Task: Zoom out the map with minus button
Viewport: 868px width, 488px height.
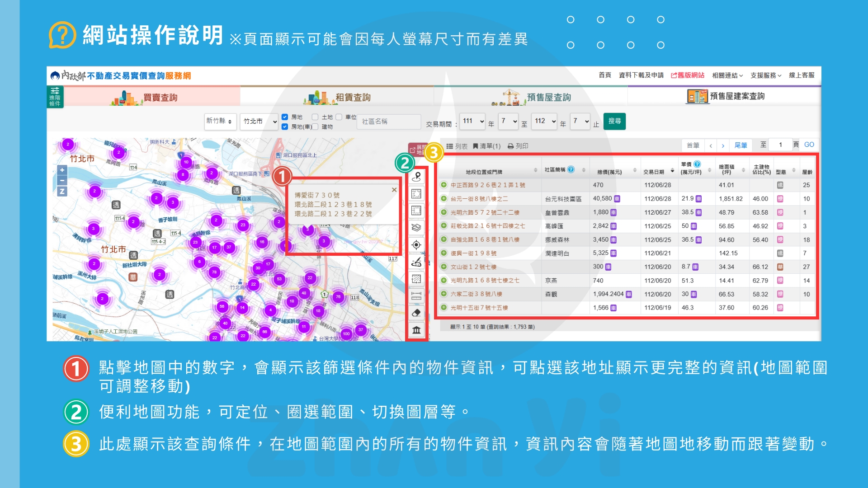Action: point(62,180)
